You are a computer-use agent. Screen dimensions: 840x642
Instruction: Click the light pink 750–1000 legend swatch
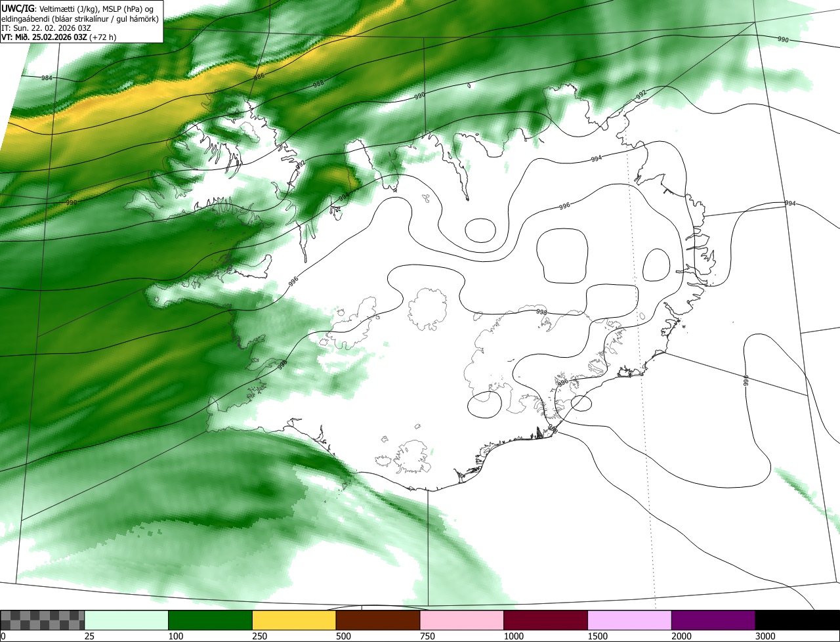(462, 620)
